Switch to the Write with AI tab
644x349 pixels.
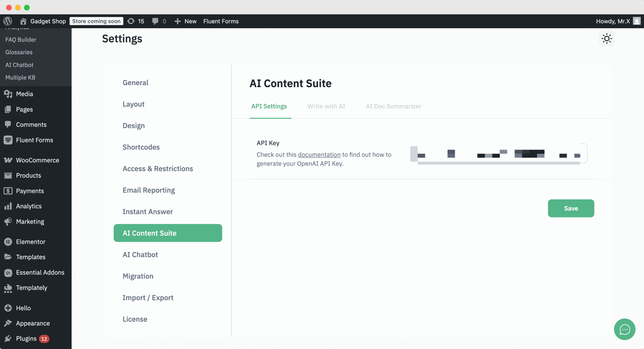tap(326, 106)
